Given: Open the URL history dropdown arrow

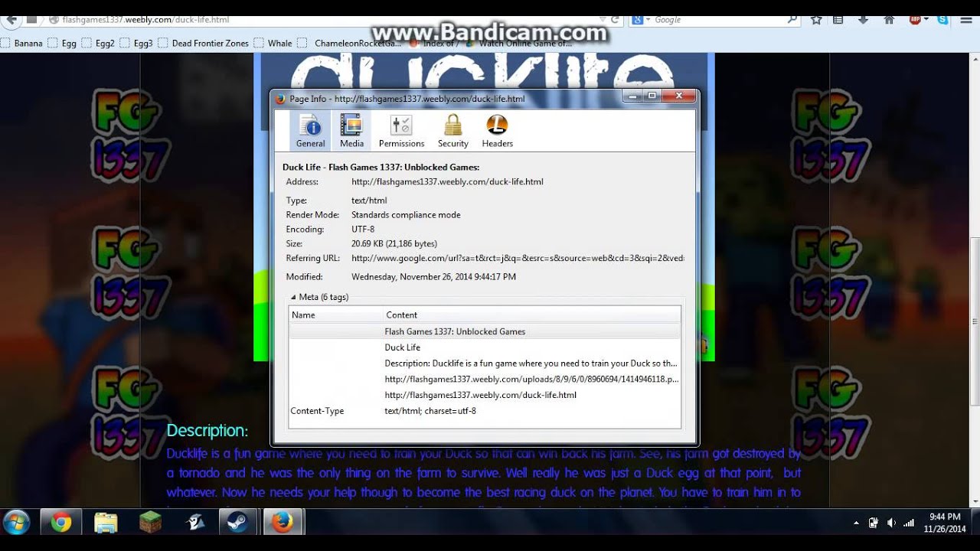Looking at the screenshot, I should [x=603, y=20].
